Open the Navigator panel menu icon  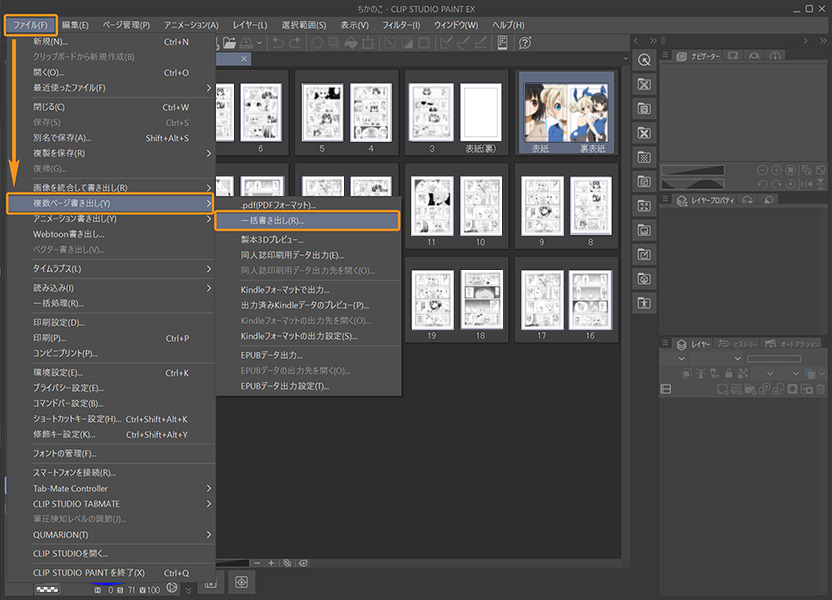(x=666, y=55)
